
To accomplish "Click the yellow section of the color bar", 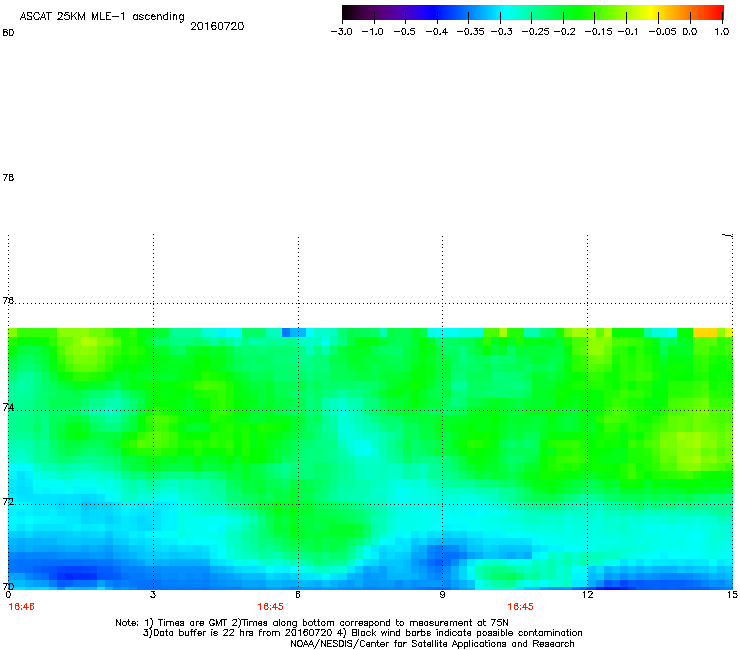I will pyautogui.click(x=652, y=12).
